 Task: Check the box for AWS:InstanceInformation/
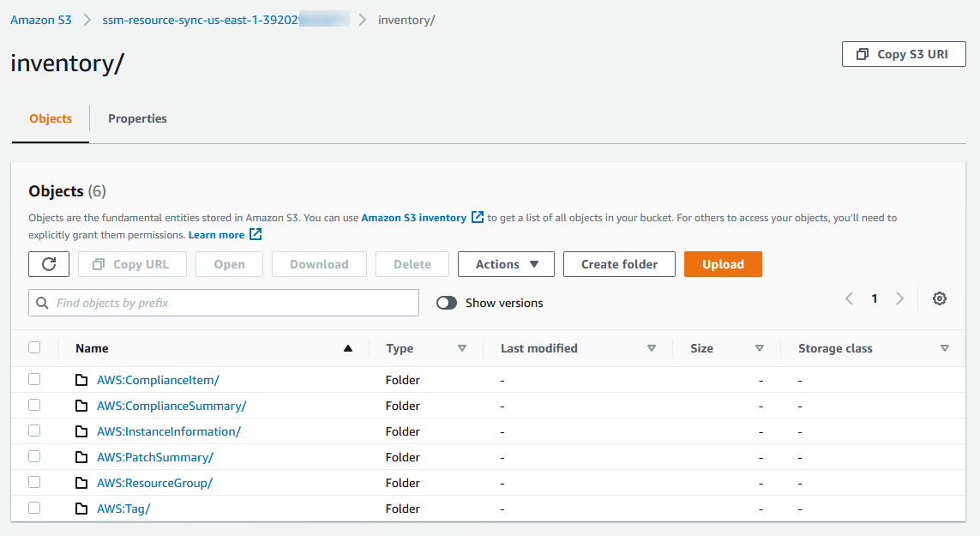[x=34, y=431]
